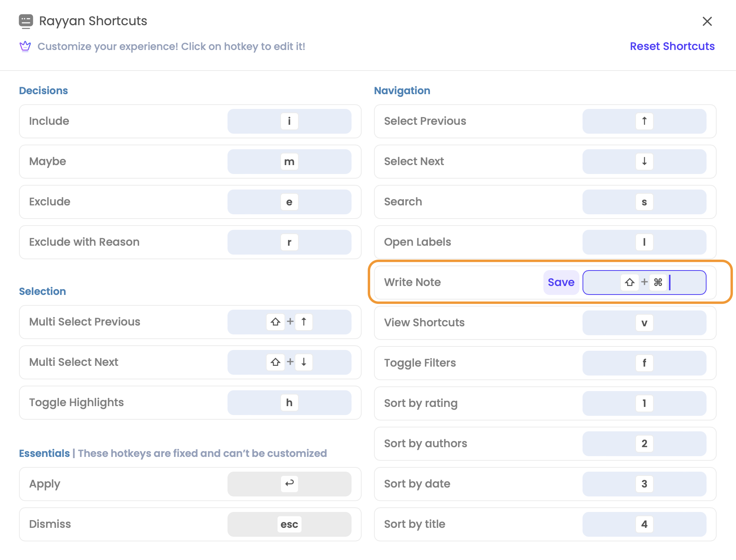
Task: Change Toggle Highlights hotkey 'h'
Action: (x=289, y=402)
